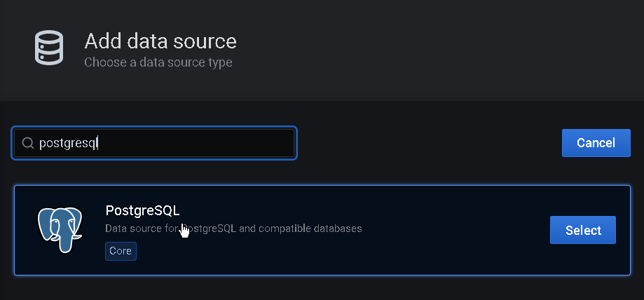The width and height of the screenshot is (644, 300).
Task: Focus the data source search field
Action: tap(154, 143)
